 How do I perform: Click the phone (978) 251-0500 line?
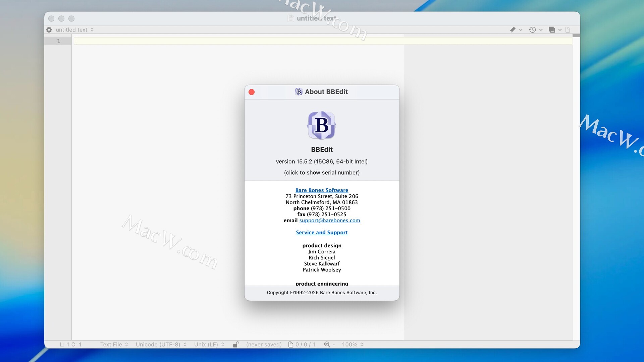(x=322, y=208)
